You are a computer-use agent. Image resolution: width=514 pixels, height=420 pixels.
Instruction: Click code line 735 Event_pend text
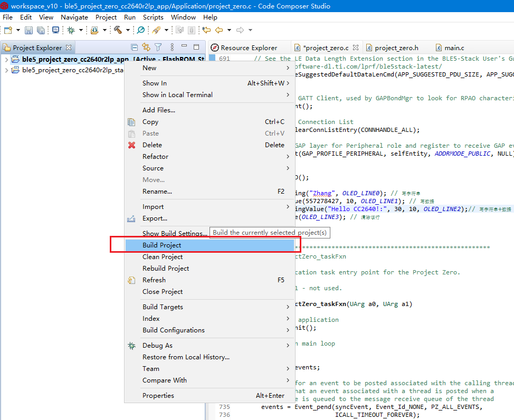click(x=372, y=407)
